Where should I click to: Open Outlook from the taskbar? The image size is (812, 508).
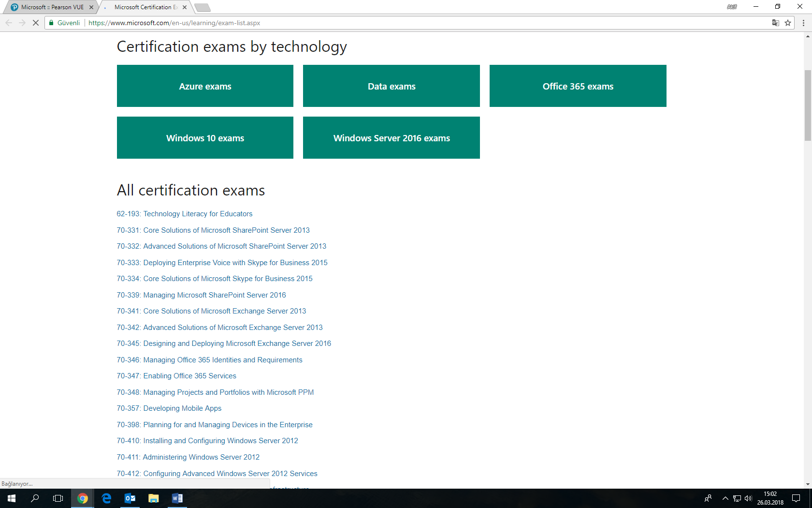pos(130,498)
